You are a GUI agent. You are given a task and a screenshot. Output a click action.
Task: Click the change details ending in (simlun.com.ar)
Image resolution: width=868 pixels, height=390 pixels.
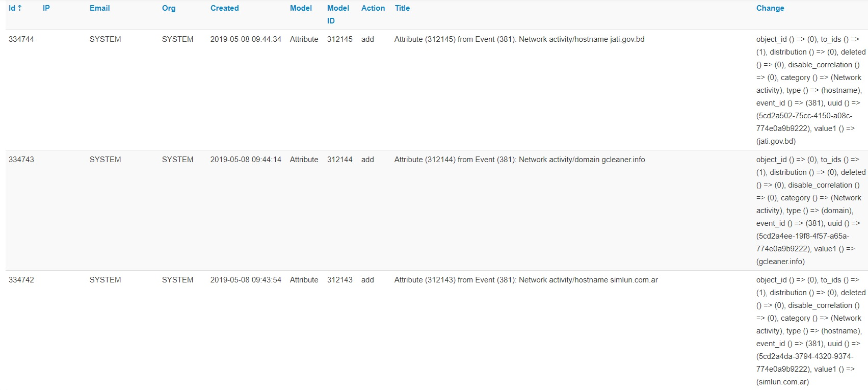coord(811,331)
